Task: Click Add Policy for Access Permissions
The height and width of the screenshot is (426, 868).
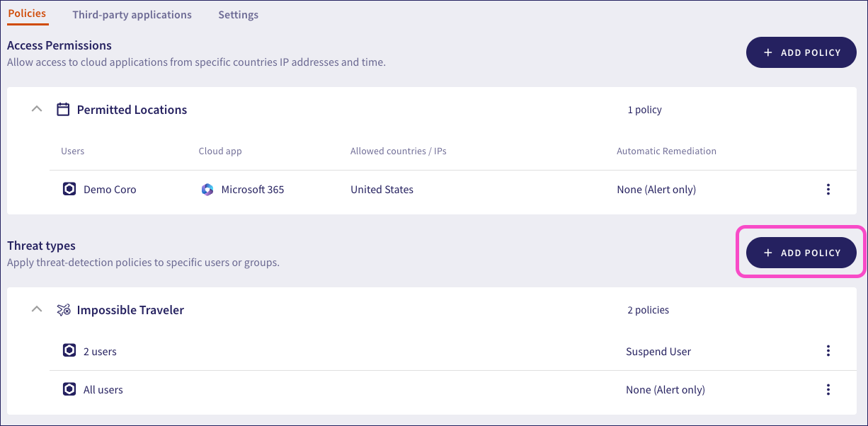Action: point(801,52)
